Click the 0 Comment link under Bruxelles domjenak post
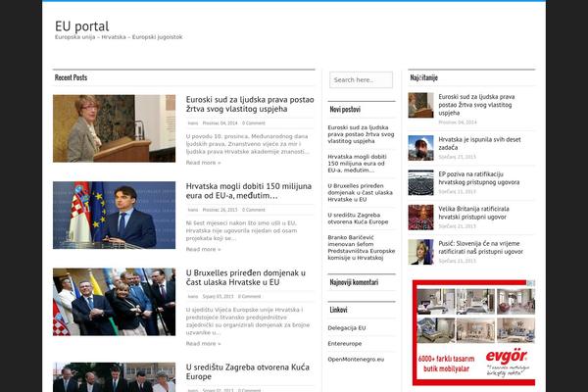The image size is (588, 392). [249, 296]
